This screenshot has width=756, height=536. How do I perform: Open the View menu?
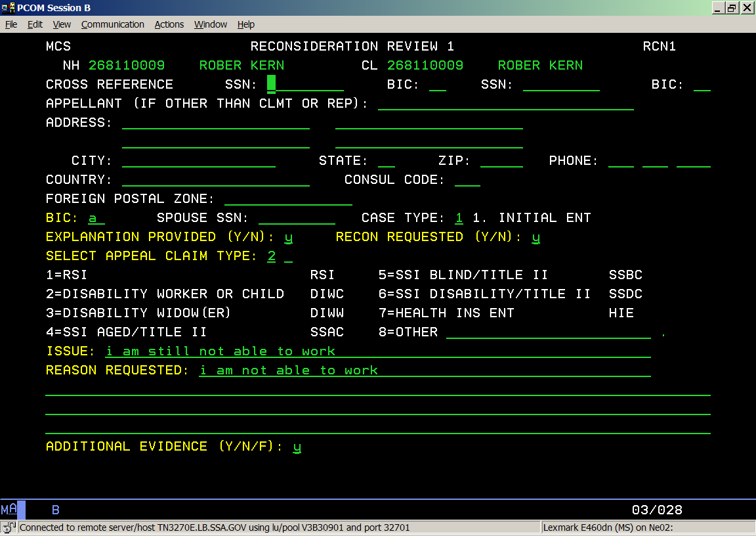click(x=62, y=24)
